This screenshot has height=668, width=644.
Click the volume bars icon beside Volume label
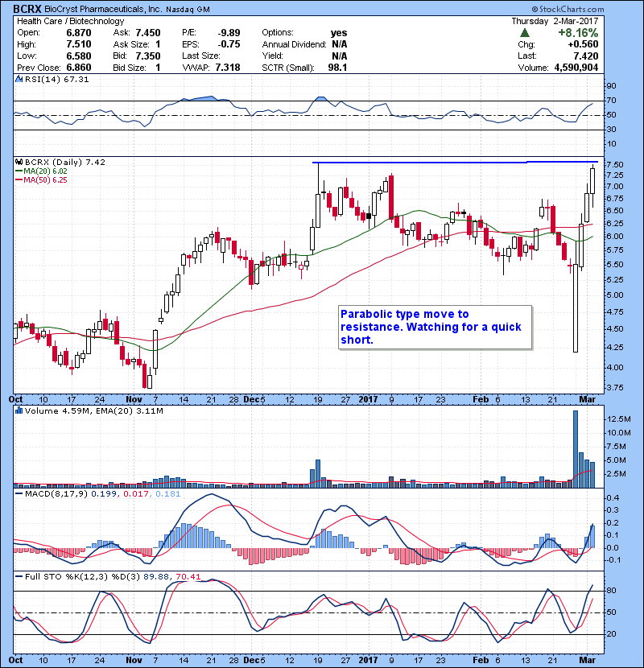click(19, 410)
